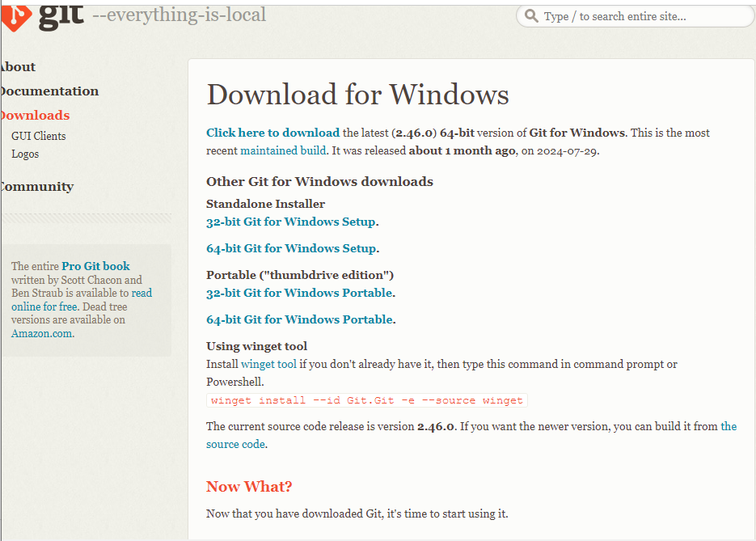Click the 'Download for Windows' heading
Viewport: 756px width, 541px height.
[357, 94]
